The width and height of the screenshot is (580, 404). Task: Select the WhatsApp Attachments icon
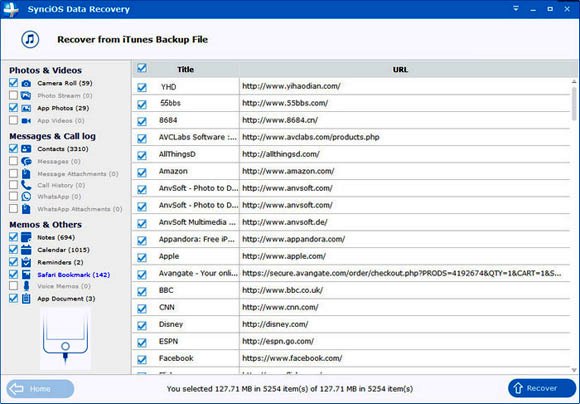(26, 209)
